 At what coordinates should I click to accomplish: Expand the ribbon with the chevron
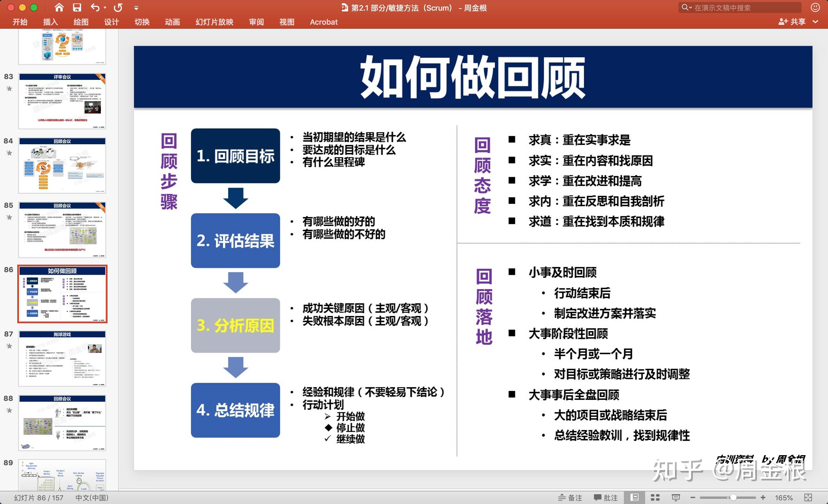(815, 22)
